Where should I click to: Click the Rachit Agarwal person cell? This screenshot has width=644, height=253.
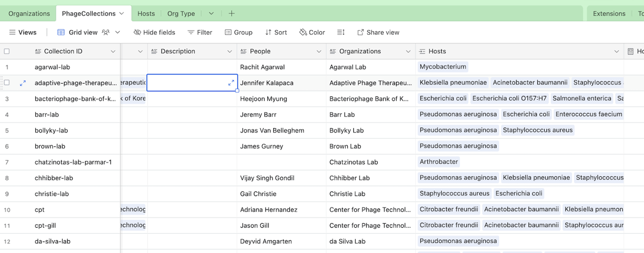(282, 67)
